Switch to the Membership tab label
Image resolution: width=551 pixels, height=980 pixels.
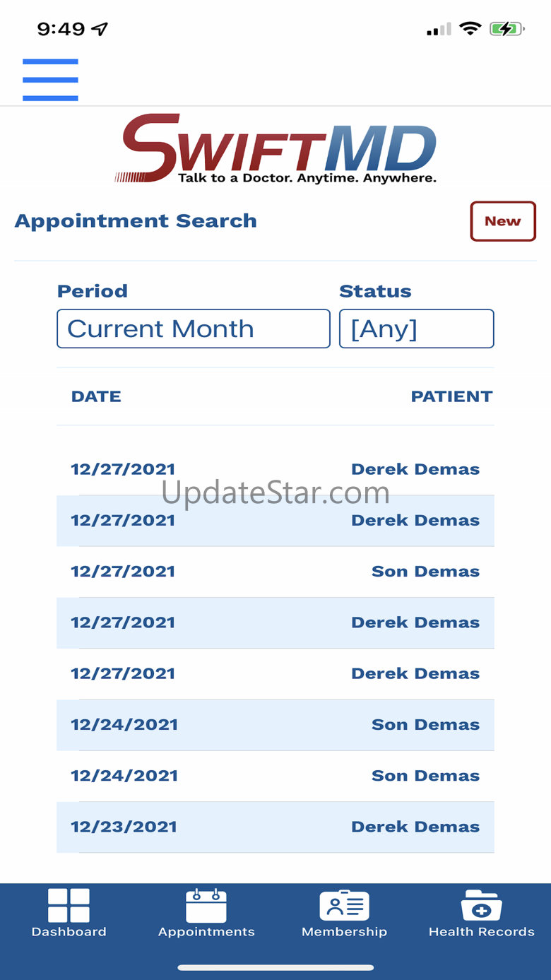point(344,932)
